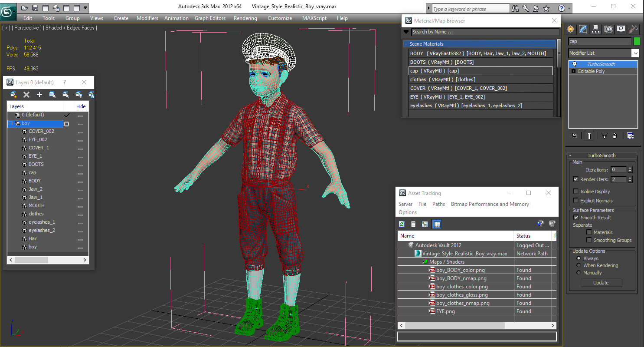Screen dimensions: 644x347
Task: Open the Modify command panel tab
Action: [583, 29]
